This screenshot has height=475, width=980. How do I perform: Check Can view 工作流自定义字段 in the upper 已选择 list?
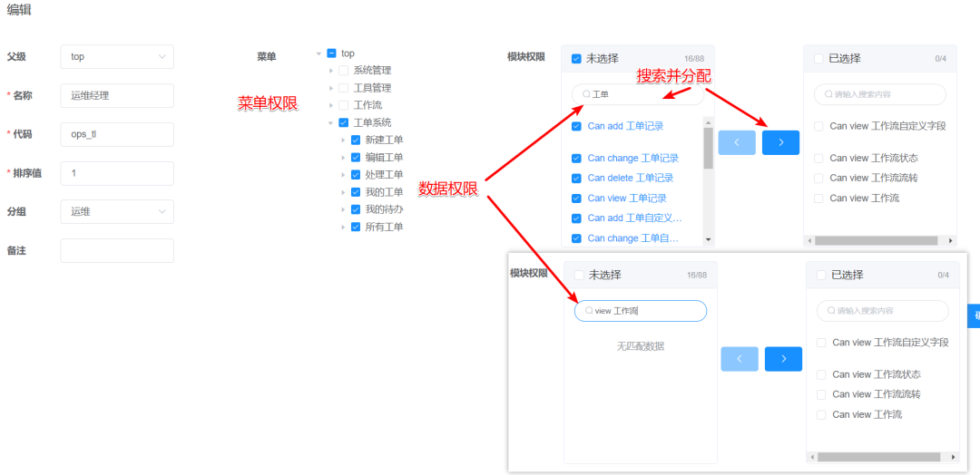818,126
